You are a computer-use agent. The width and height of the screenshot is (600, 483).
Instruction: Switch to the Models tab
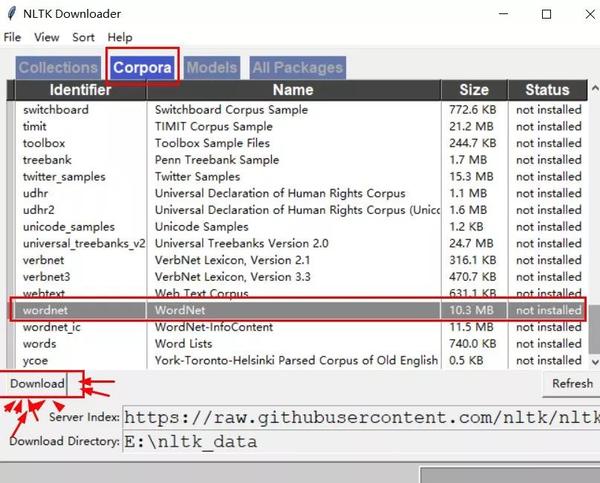point(212,68)
